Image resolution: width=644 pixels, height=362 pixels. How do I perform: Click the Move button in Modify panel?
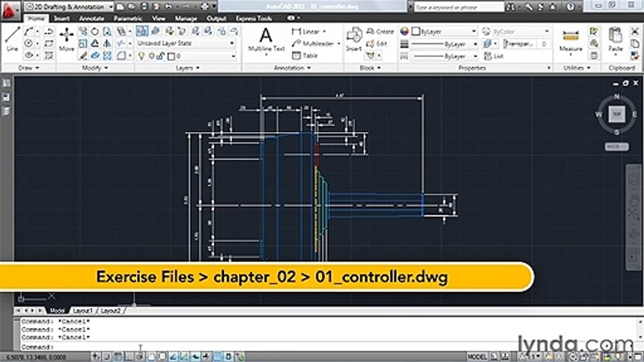coord(66,39)
